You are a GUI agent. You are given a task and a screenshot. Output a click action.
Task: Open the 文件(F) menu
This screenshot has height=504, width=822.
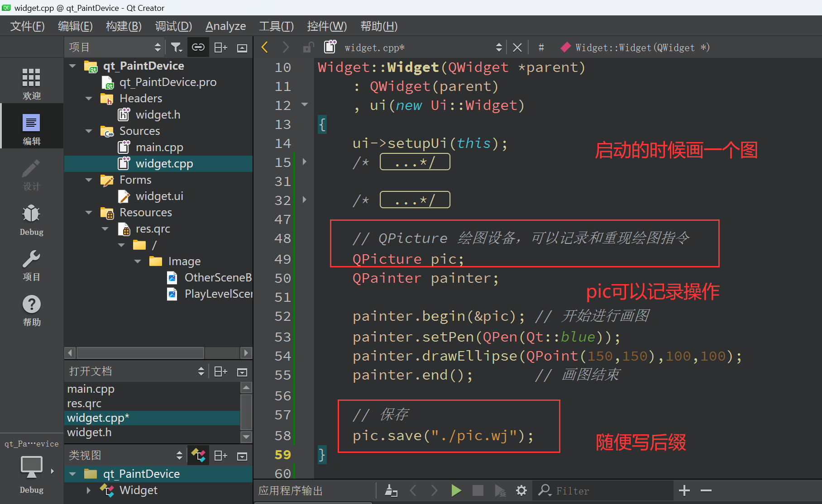click(27, 26)
